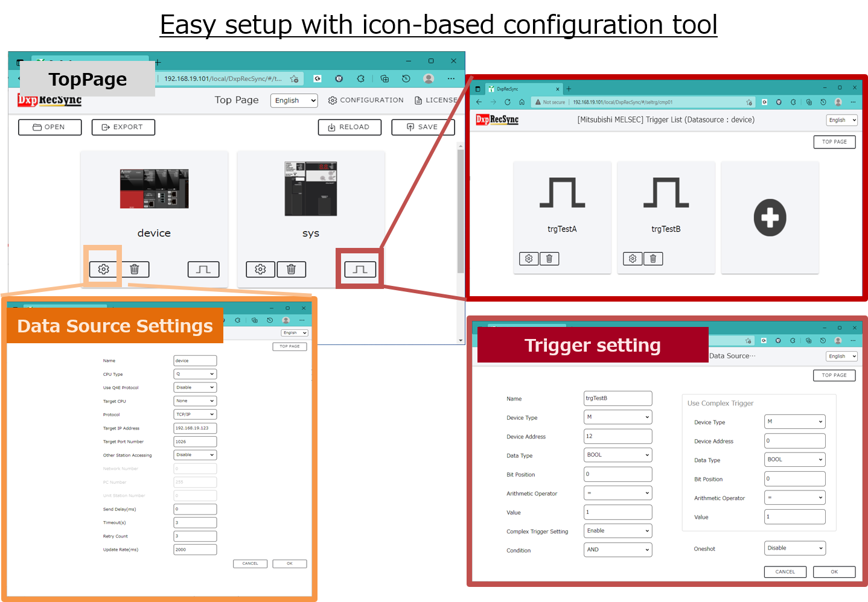The height and width of the screenshot is (602, 868).
Task: Open trigger list for sys data source
Action: pyautogui.click(x=360, y=269)
